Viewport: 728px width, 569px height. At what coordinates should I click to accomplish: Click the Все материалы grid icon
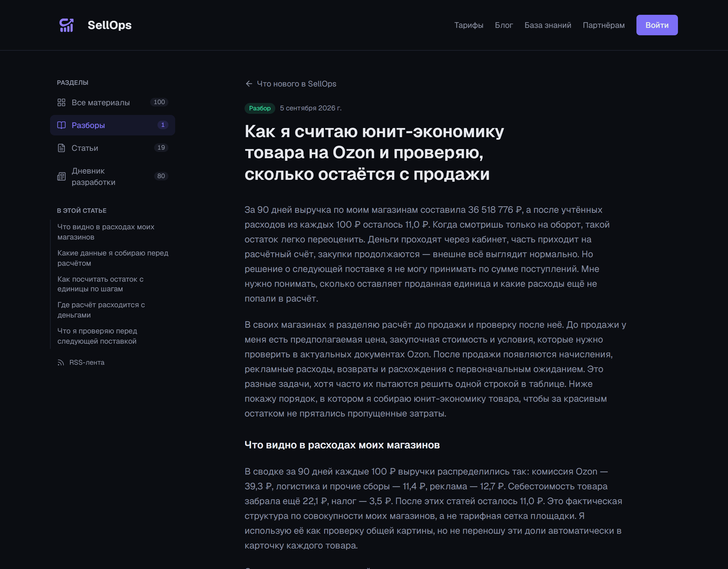coord(61,102)
